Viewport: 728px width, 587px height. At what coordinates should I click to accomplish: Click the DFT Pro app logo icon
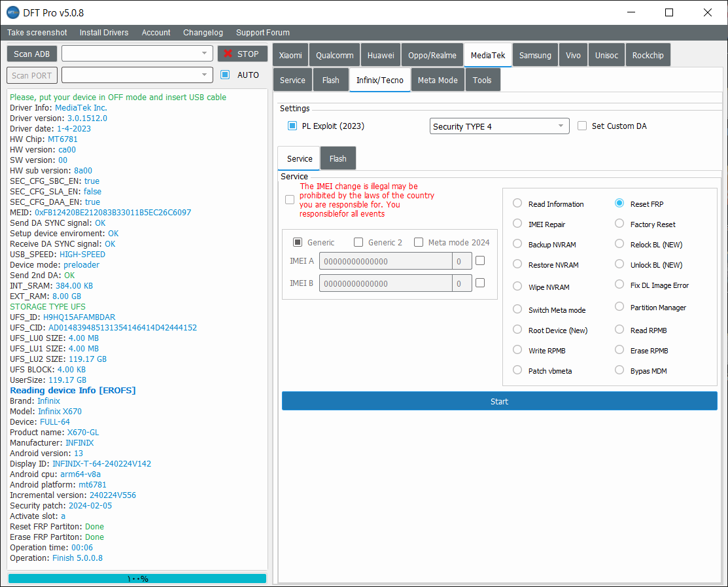pyautogui.click(x=13, y=12)
